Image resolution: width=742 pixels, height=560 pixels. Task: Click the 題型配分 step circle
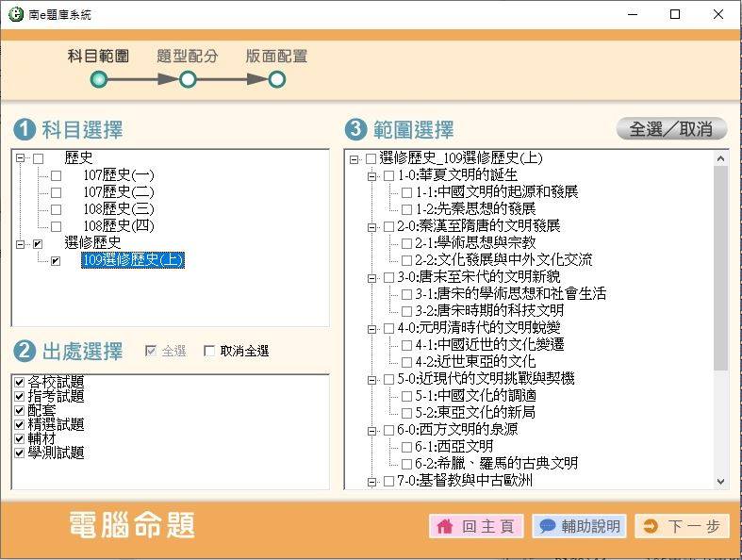(188, 79)
